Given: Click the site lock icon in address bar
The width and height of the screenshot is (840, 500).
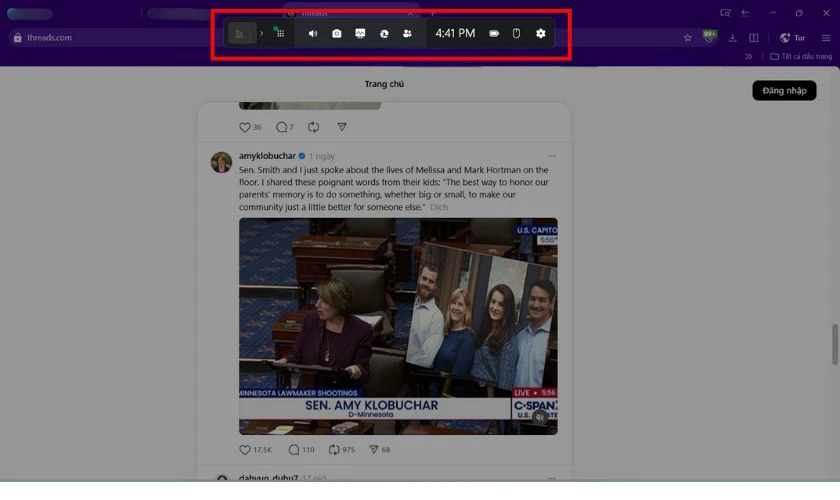Looking at the screenshot, I should click(x=18, y=38).
